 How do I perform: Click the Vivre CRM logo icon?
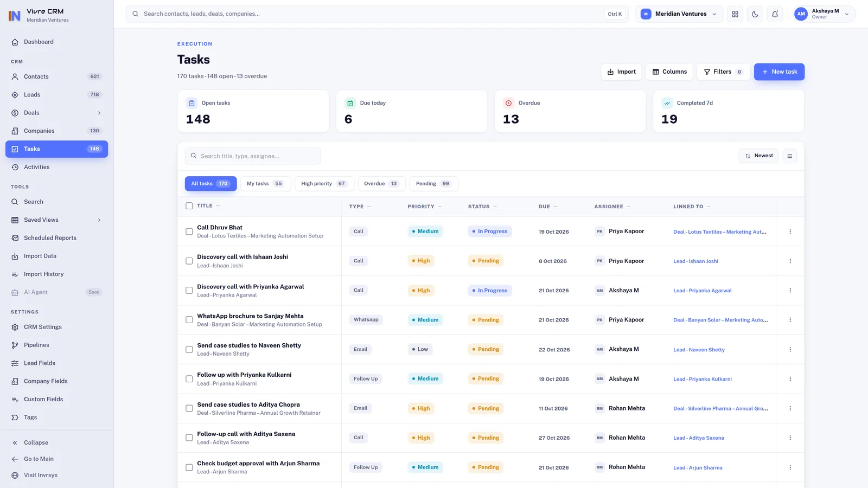[x=15, y=15]
